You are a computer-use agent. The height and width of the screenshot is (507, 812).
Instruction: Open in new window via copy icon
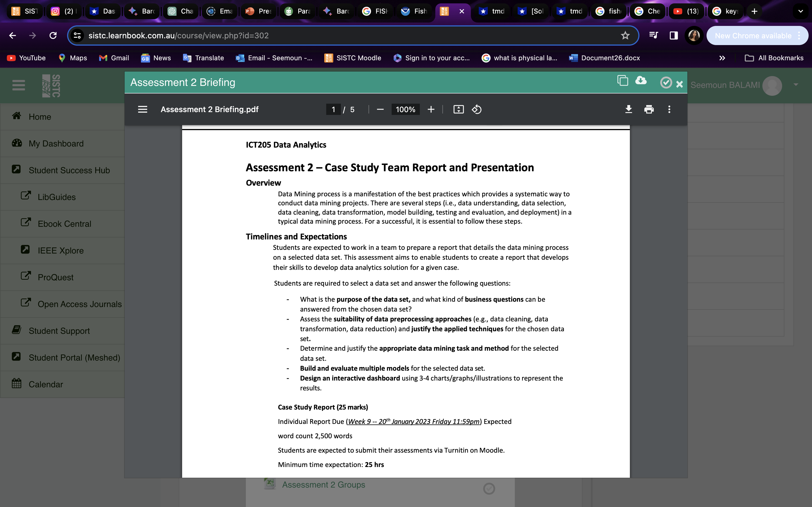pyautogui.click(x=623, y=81)
